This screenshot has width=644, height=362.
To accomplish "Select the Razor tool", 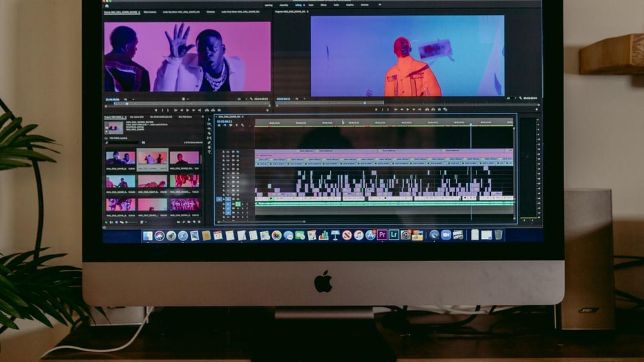I will coord(209,133).
